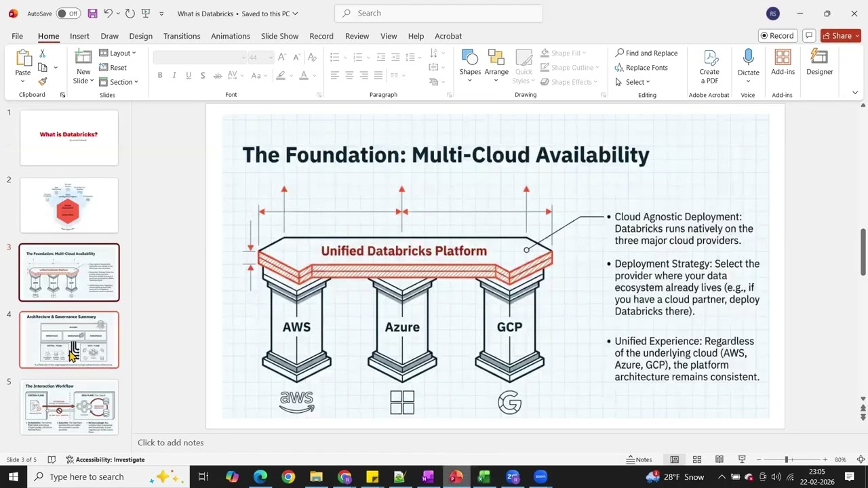
Task: Collapse the ribbon with the chevron
Action: point(855,93)
